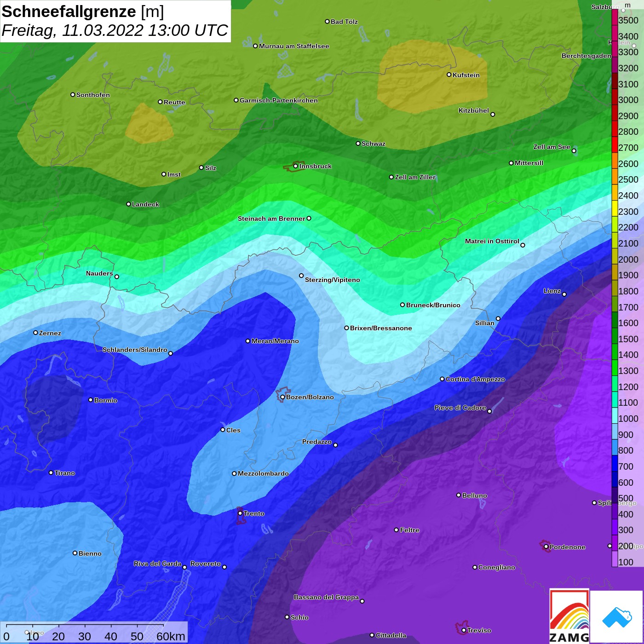Click the Kitzbühel location dot
This screenshot has width=644, height=644.
pos(493,115)
